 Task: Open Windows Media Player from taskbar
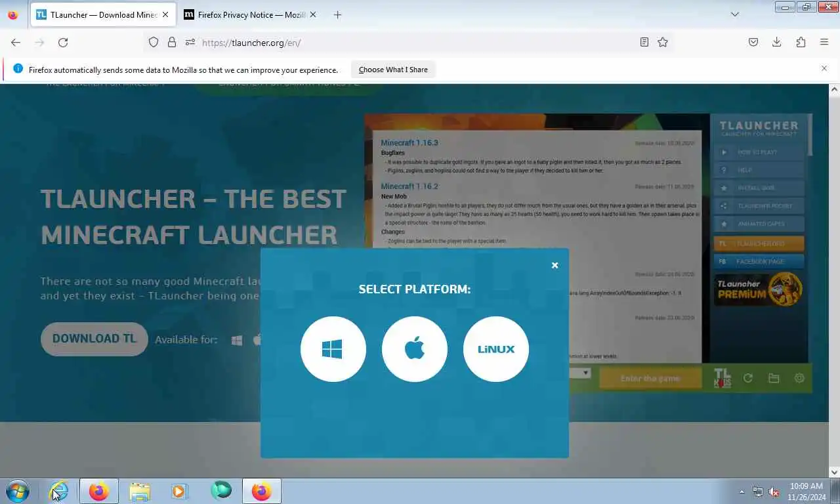[179, 491]
